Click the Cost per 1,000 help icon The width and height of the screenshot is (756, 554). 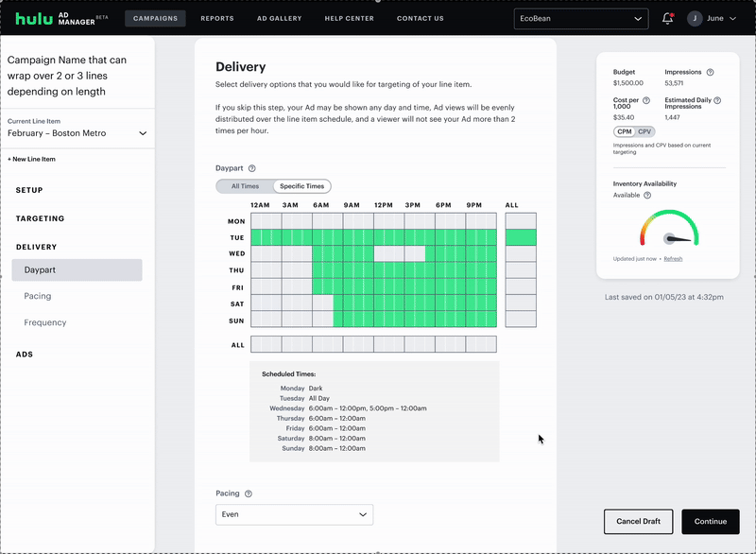click(x=646, y=100)
